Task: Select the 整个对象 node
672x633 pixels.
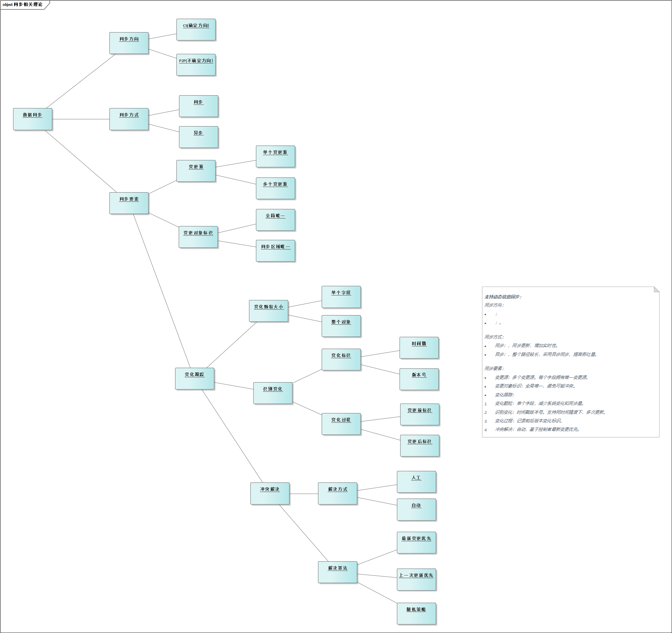Action: pos(341,326)
